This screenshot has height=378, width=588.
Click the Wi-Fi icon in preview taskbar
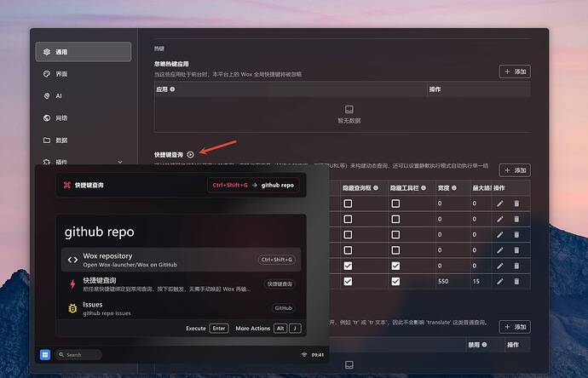[304, 354]
